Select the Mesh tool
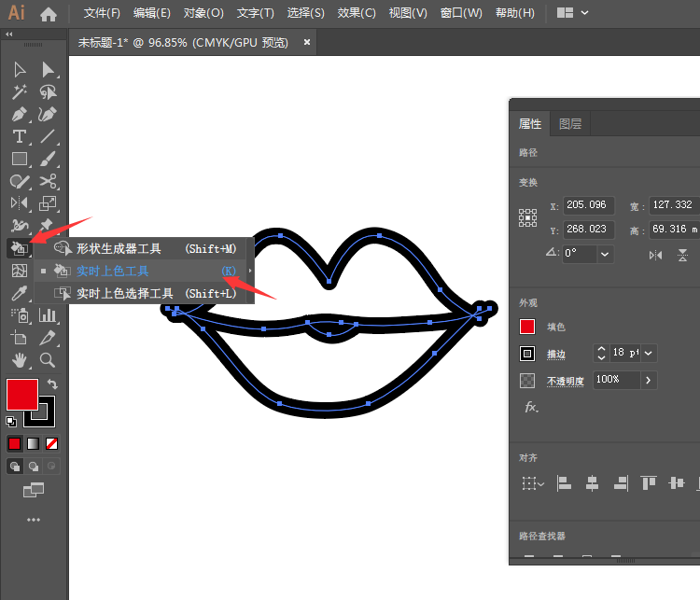The image size is (700, 600). click(x=20, y=271)
